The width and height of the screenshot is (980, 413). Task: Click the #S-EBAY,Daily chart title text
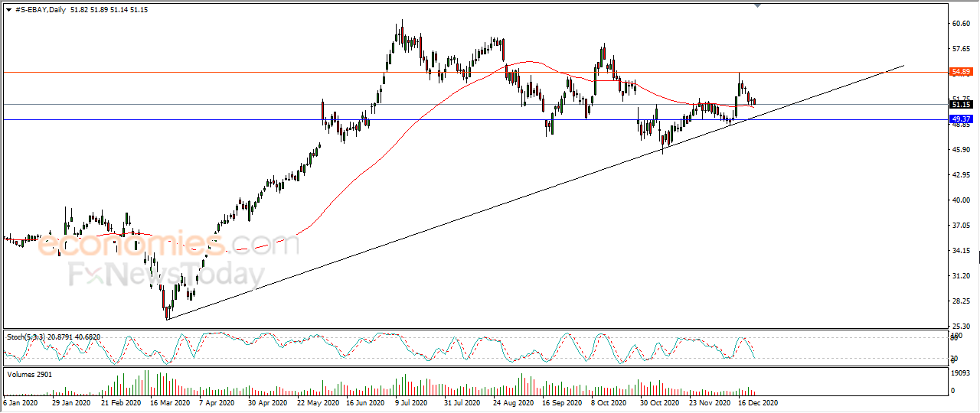[x=40, y=9]
